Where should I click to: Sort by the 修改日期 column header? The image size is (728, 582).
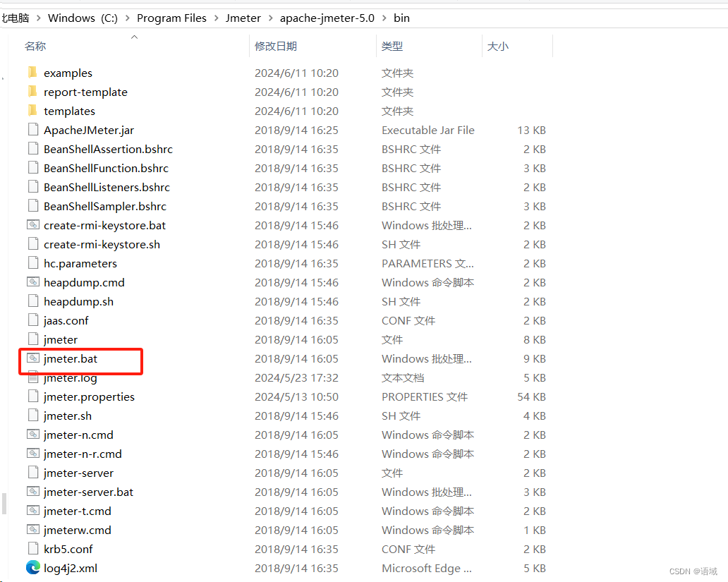coord(276,46)
